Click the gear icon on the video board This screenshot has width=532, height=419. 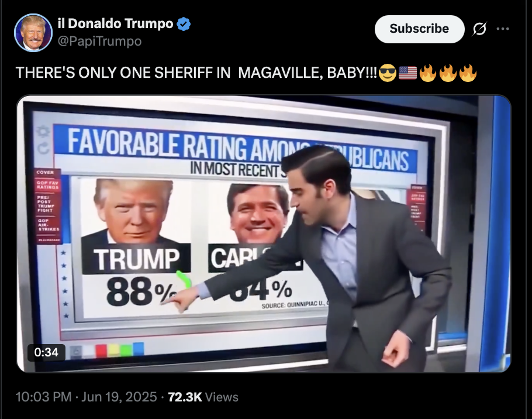click(x=43, y=132)
